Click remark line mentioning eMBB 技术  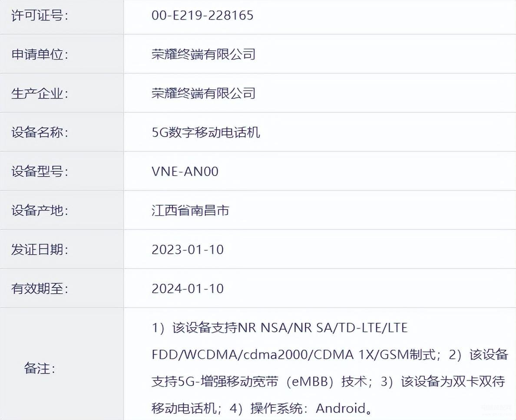point(328,382)
